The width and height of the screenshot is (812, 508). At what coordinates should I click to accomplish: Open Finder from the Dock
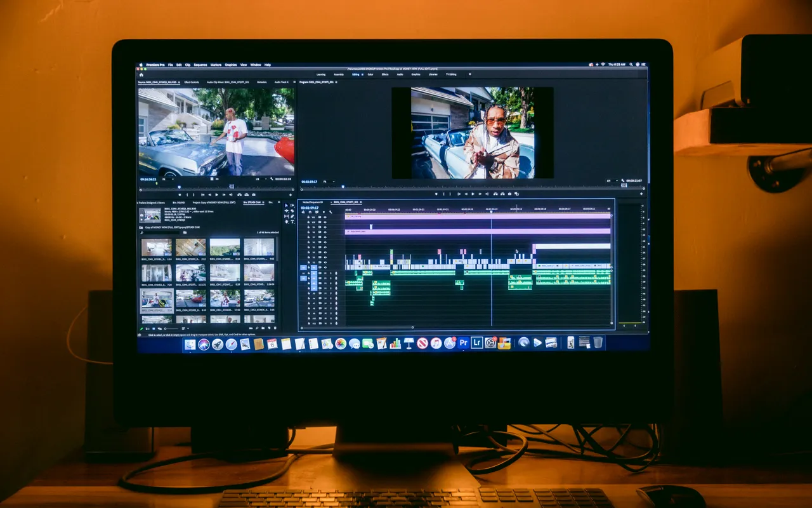[x=190, y=344]
